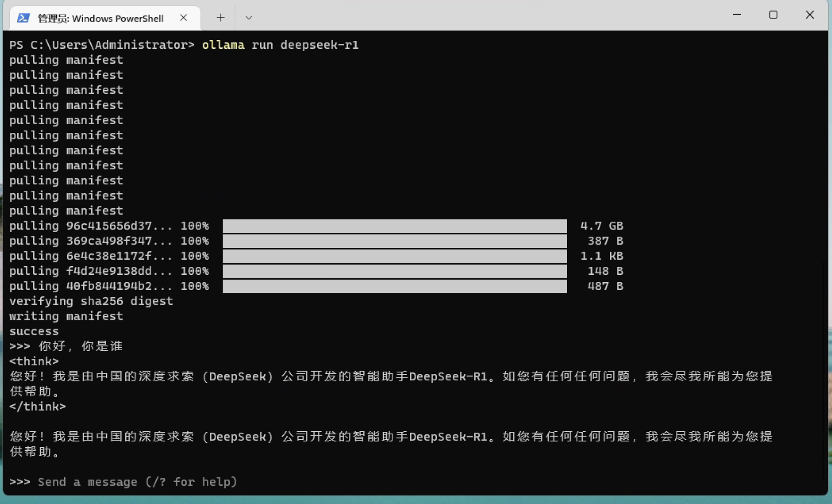Click the 148 B size value
The width and height of the screenshot is (832, 504).
[x=605, y=271]
